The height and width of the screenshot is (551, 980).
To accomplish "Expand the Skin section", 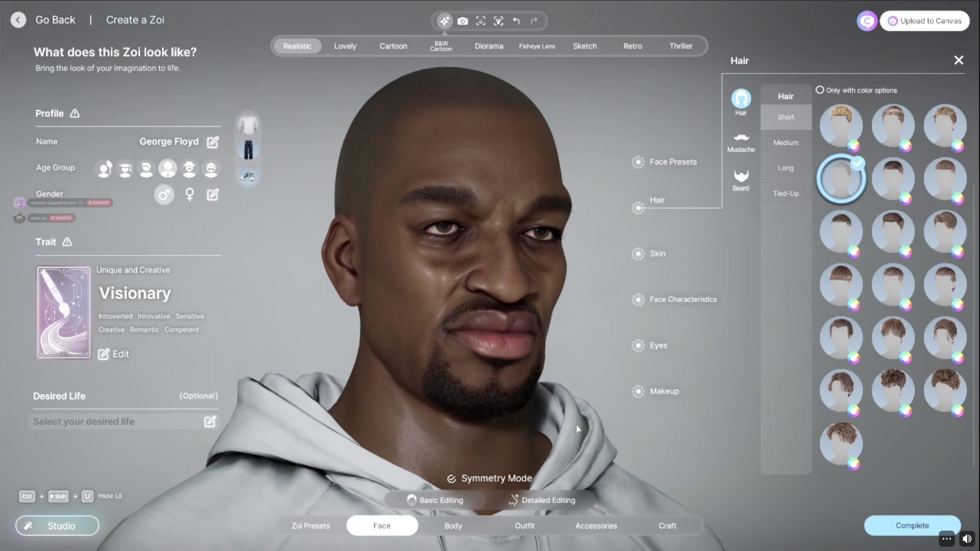I will 649,254.
